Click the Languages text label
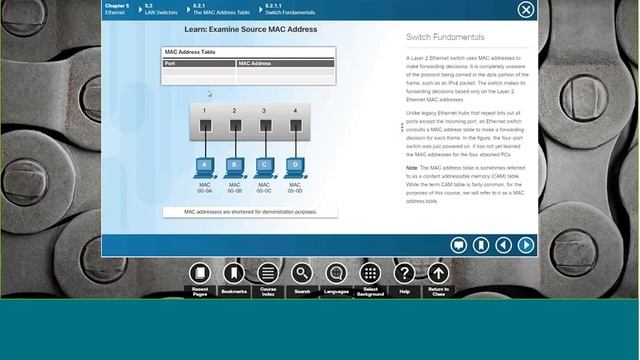This screenshot has height=360, width=640. click(x=336, y=291)
